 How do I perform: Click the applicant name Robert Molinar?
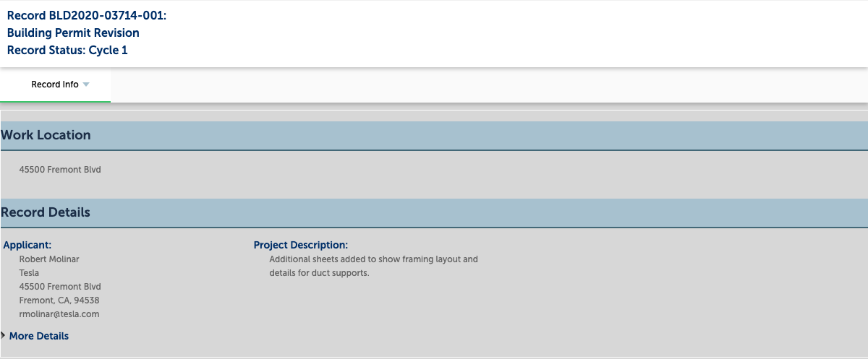click(49, 259)
